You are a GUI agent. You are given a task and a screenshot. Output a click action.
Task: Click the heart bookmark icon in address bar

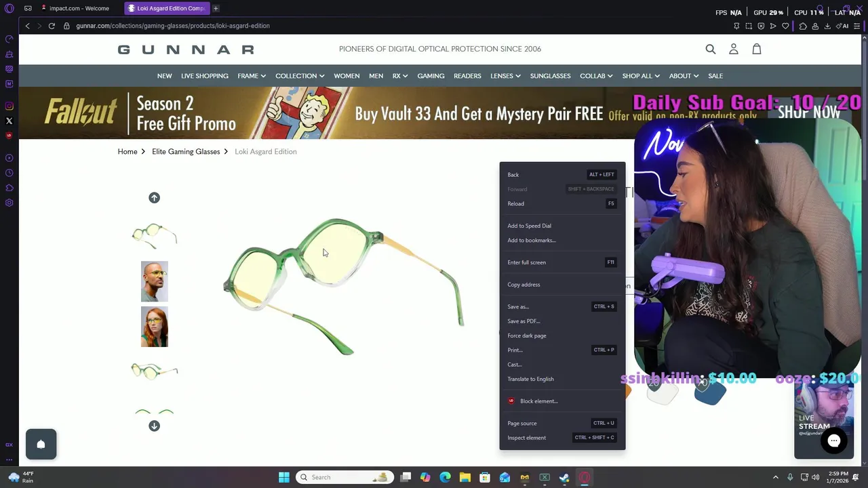[785, 26]
